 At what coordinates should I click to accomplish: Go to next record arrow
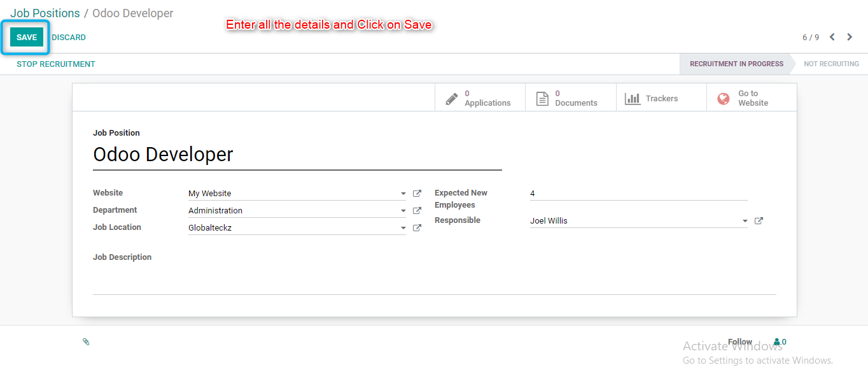(850, 37)
